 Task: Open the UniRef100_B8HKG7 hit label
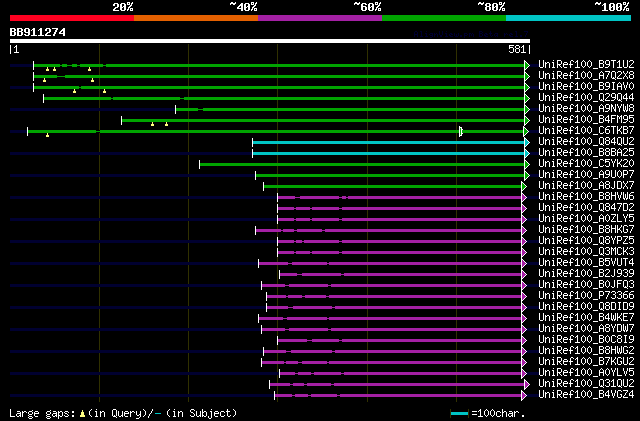pyautogui.click(x=586, y=230)
